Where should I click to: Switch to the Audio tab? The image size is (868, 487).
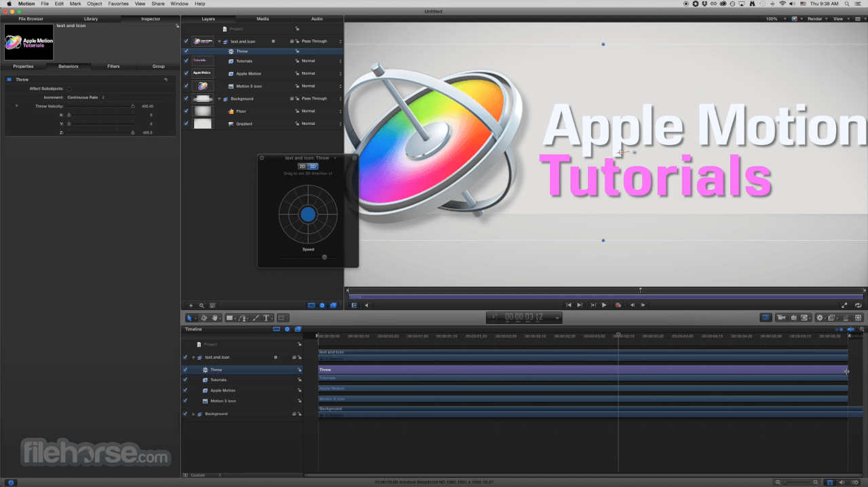point(317,19)
